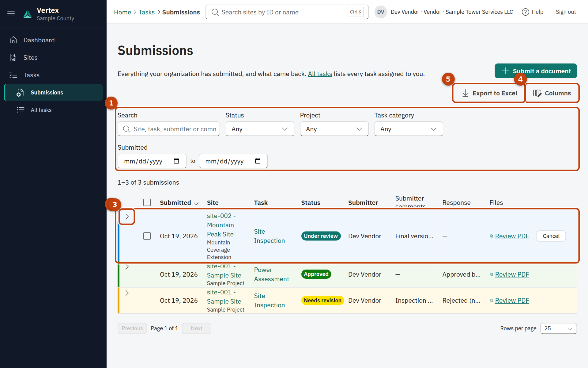Open the site-002 Mountain Peak Site link
Viewport: 588px width, 368px height.
221,225
